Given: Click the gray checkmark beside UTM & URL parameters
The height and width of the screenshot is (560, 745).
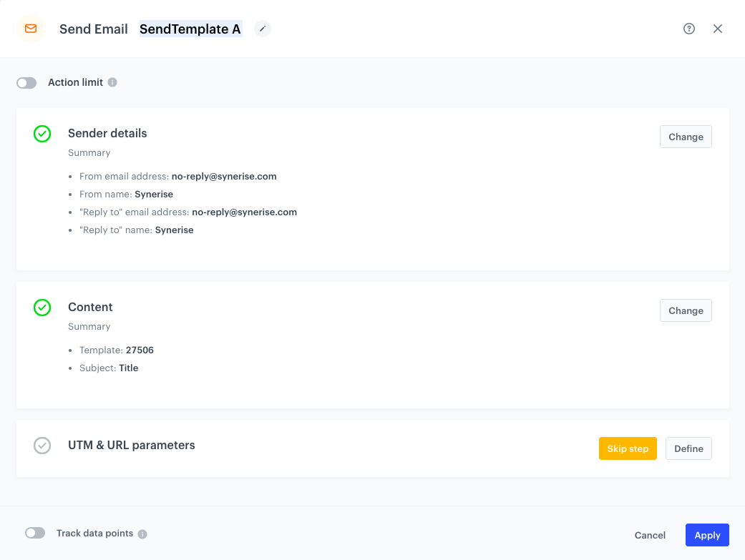Looking at the screenshot, I should [x=42, y=446].
